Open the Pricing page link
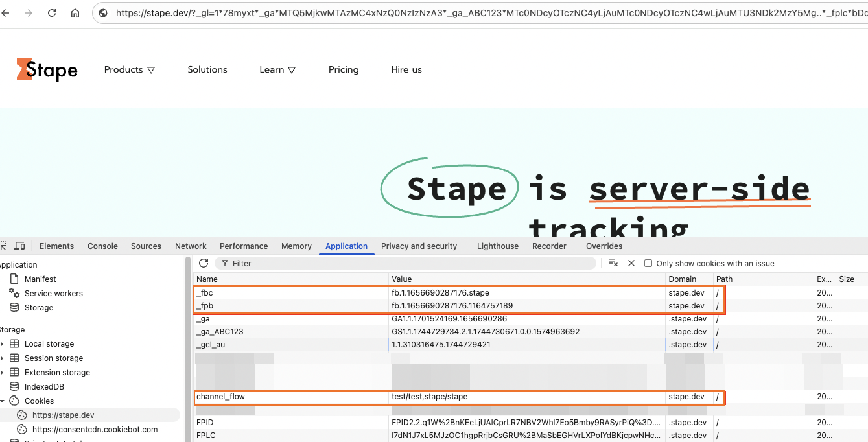This screenshot has width=868, height=442. 343,69
